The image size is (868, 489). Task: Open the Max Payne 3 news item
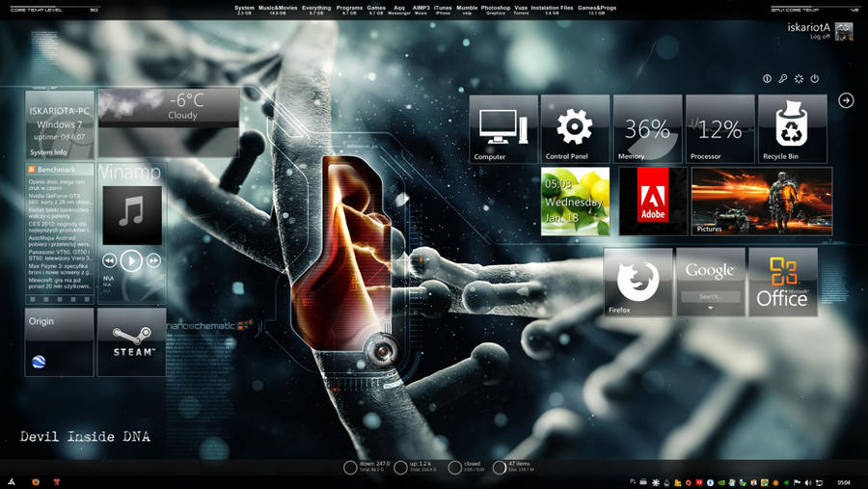coord(60,268)
